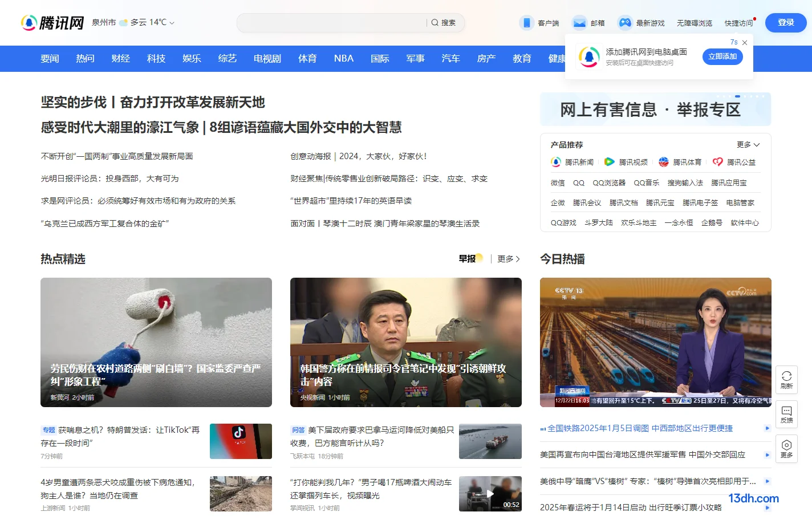
Task: Click the 早报 morning news badge
Action: point(471,258)
